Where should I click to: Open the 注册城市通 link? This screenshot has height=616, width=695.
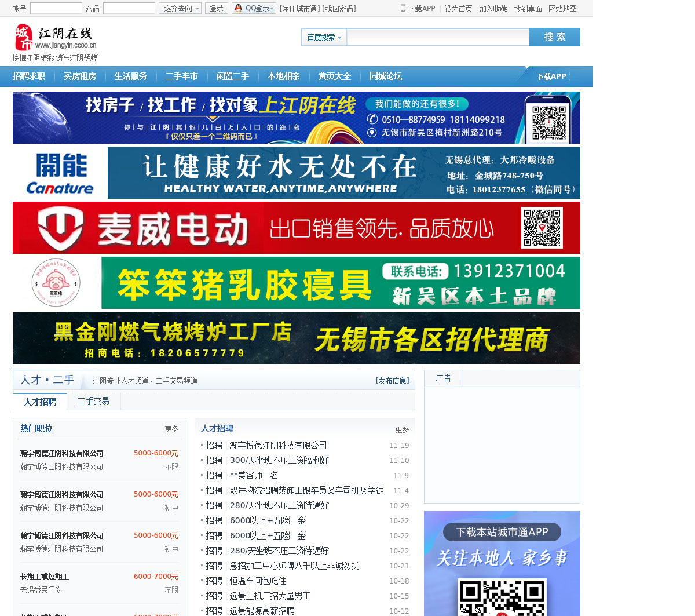point(299,9)
